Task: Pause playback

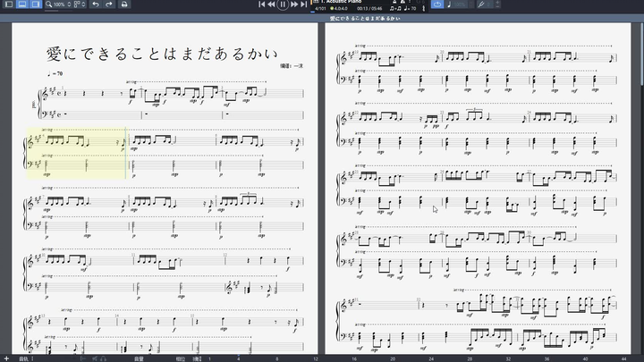Action: (283, 4)
